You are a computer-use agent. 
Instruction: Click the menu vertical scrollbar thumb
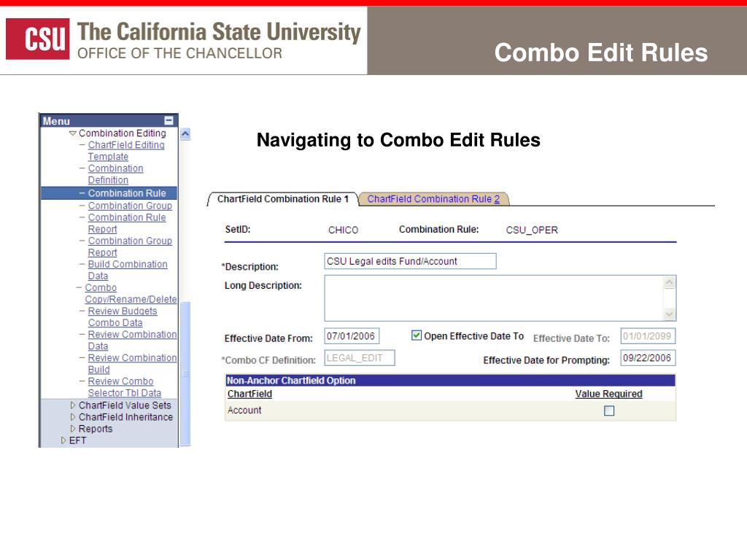coord(185,373)
